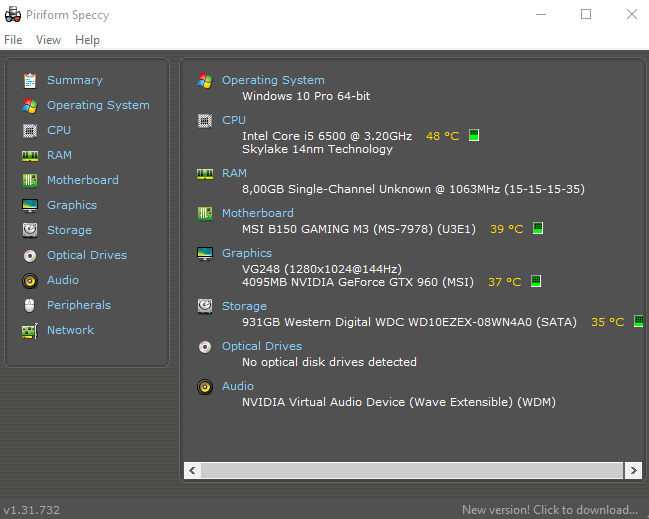This screenshot has width=649, height=519.
Task: Click the RAM stick icon in sidebar
Action: [x=30, y=156]
